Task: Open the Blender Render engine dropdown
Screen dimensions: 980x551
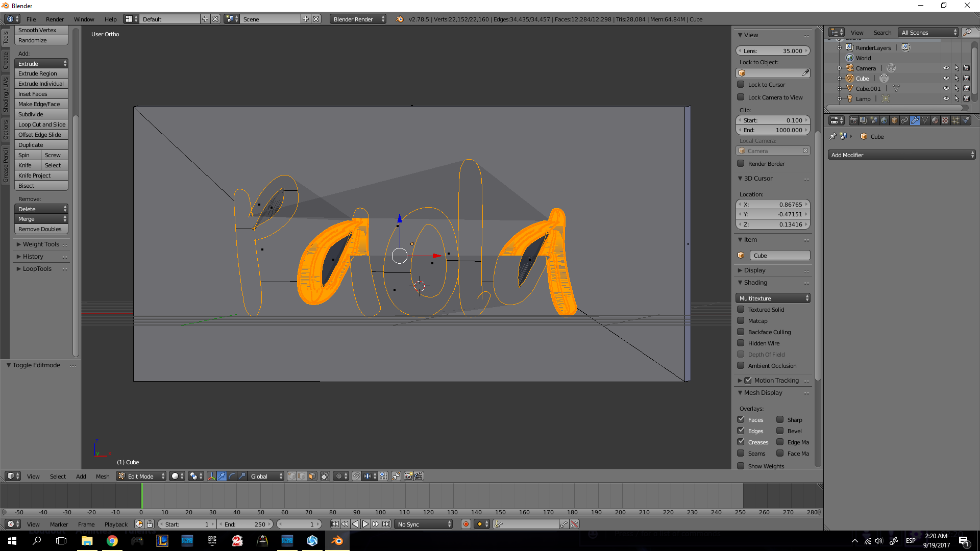Action: click(358, 19)
